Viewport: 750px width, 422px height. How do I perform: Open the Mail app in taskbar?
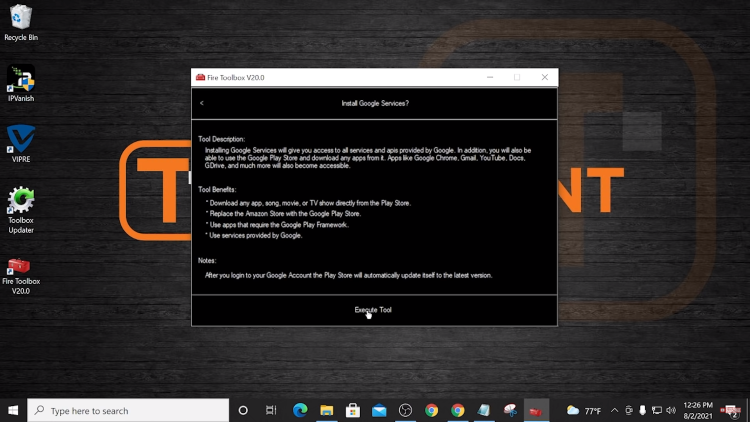(x=379, y=410)
